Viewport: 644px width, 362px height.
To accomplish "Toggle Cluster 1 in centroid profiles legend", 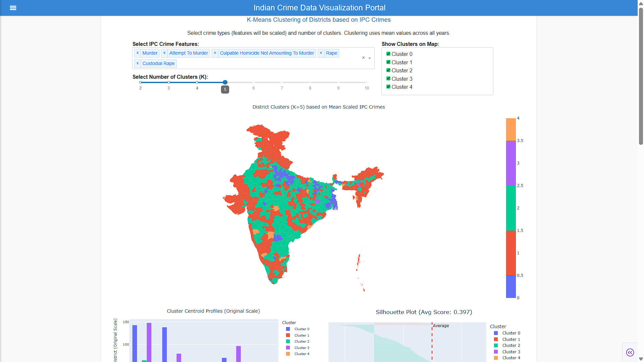I will click(x=298, y=335).
